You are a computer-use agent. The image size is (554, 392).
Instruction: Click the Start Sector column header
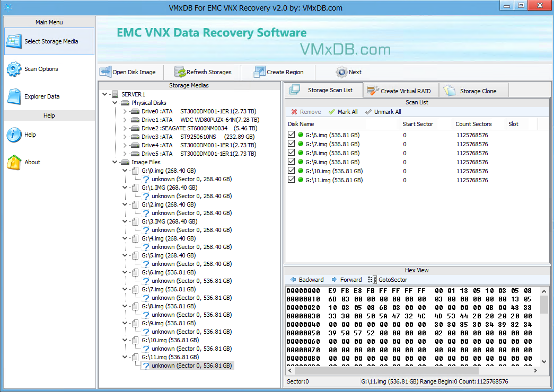[426, 124]
